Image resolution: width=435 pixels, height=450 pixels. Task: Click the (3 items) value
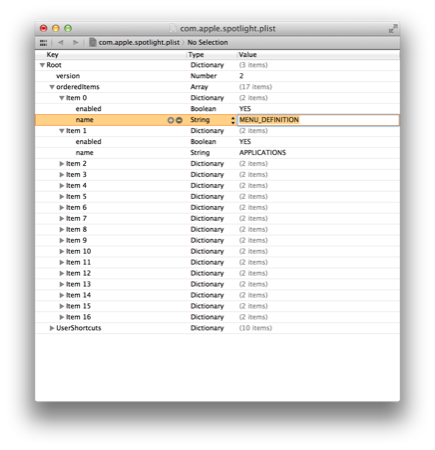tap(253, 65)
